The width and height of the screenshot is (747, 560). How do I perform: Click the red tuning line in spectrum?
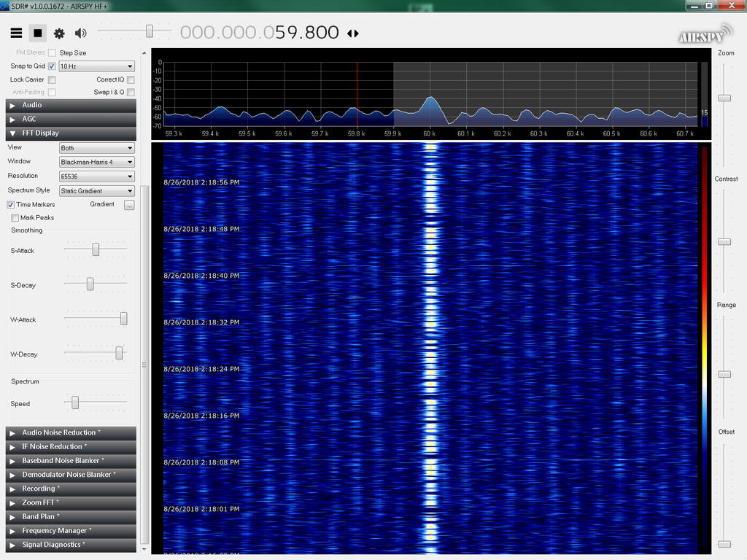pos(357,94)
